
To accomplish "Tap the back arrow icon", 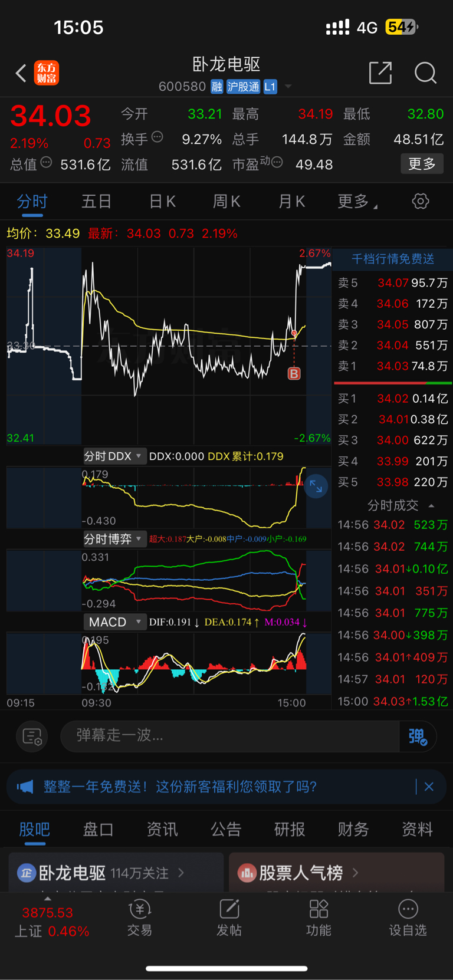I will click(21, 73).
